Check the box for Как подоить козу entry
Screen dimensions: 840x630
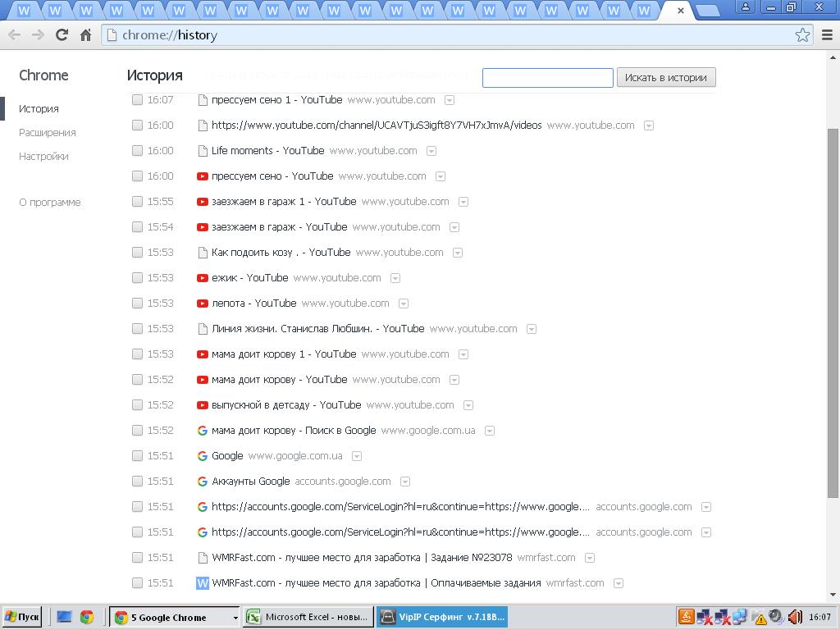[x=137, y=253]
